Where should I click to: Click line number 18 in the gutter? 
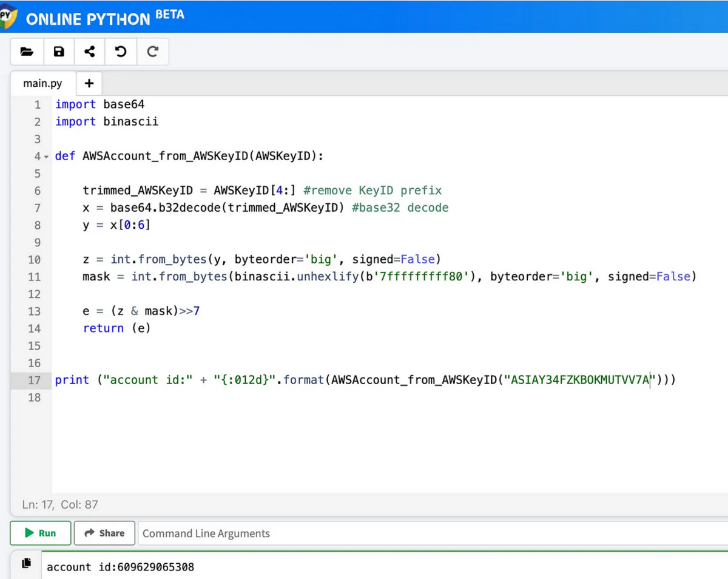click(x=34, y=398)
